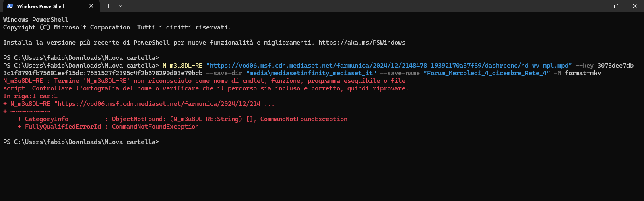The height and width of the screenshot is (201, 644).
Task: Click the format=mkv argument
Action: tap(582, 73)
